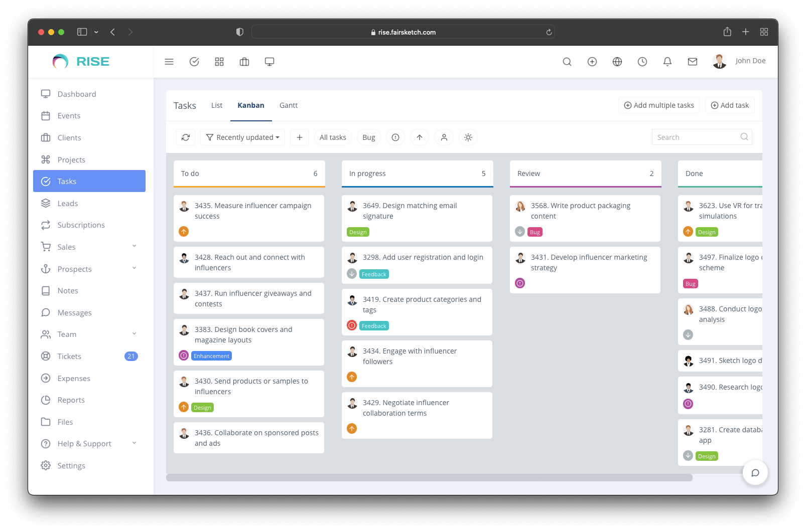Click Add multiple tasks button
Screen dimensions: 806x532
pyautogui.click(x=658, y=105)
